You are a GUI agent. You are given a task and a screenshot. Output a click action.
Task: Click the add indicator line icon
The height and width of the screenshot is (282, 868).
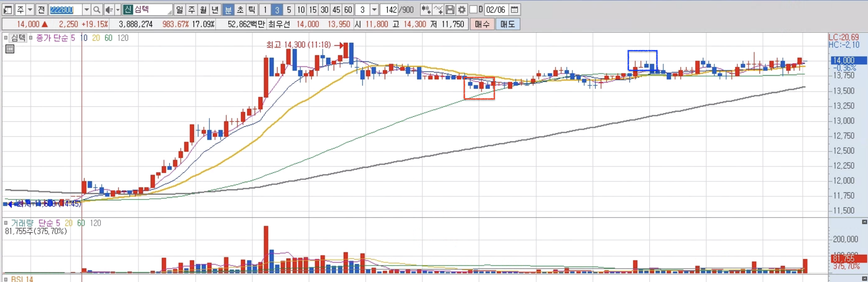coord(438,10)
